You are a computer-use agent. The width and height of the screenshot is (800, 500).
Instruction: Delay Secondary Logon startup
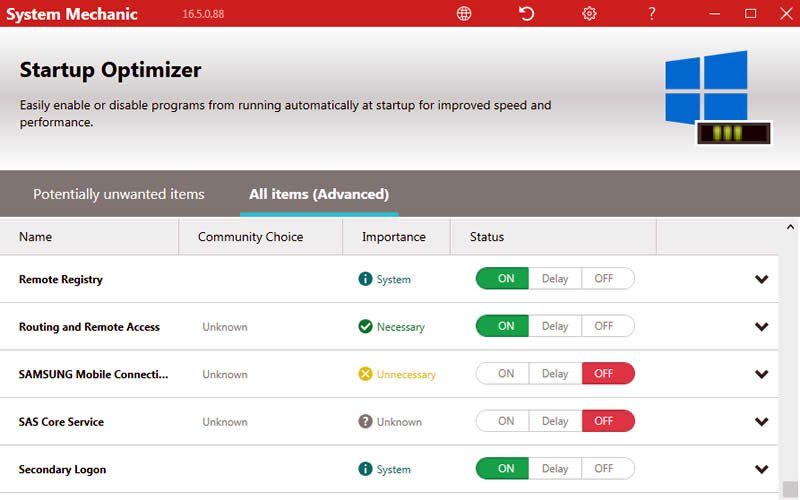[x=555, y=468]
